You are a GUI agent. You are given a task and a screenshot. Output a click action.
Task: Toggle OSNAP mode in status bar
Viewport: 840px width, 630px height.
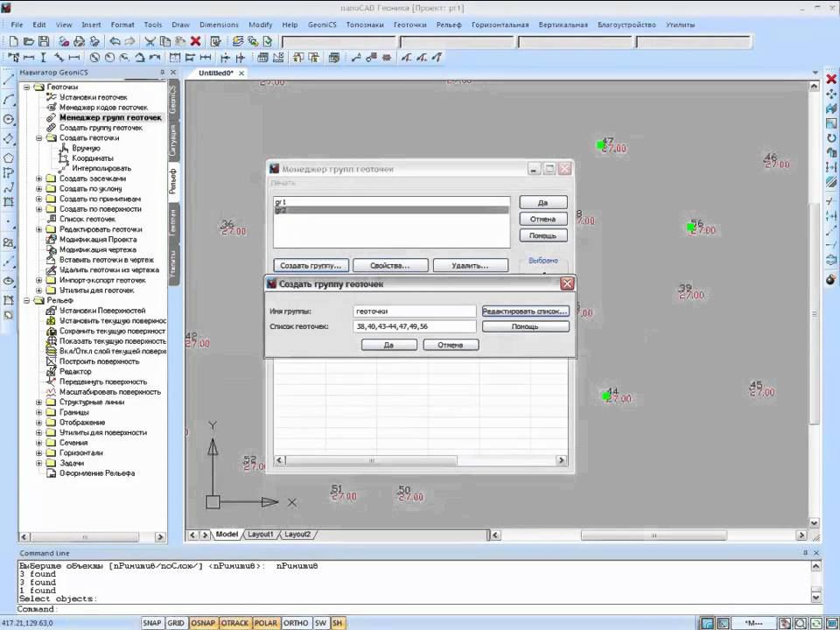(x=203, y=623)
